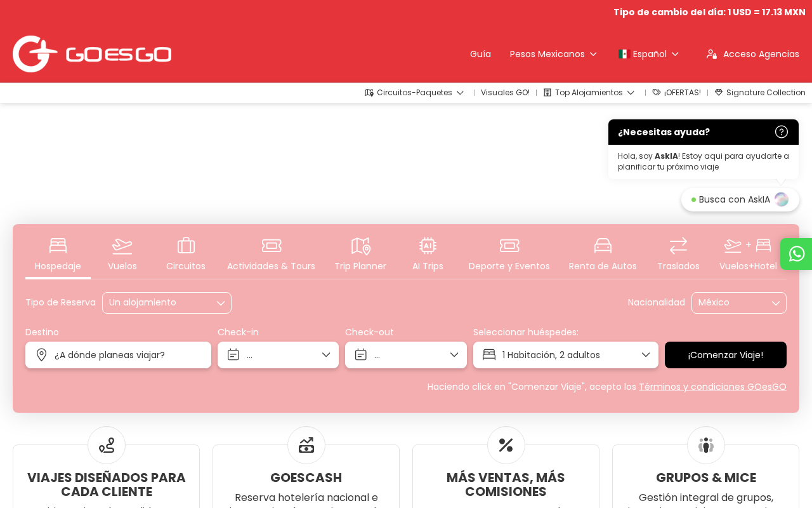Image resolution: width=812 pixels, height=508 pixels.
Task: Open the Pesos Mexicanos currency dropdown
Action: [553, 54]
